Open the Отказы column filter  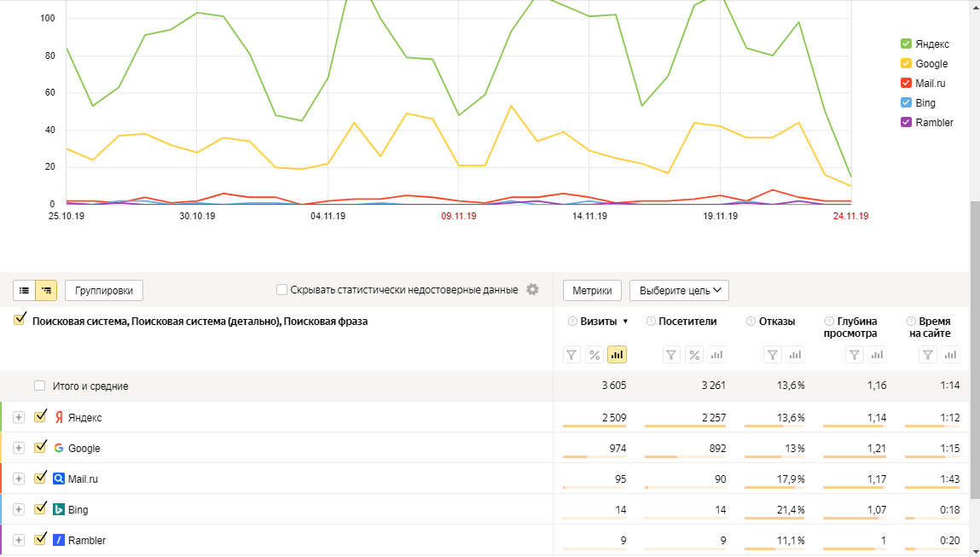pos(773,355)
